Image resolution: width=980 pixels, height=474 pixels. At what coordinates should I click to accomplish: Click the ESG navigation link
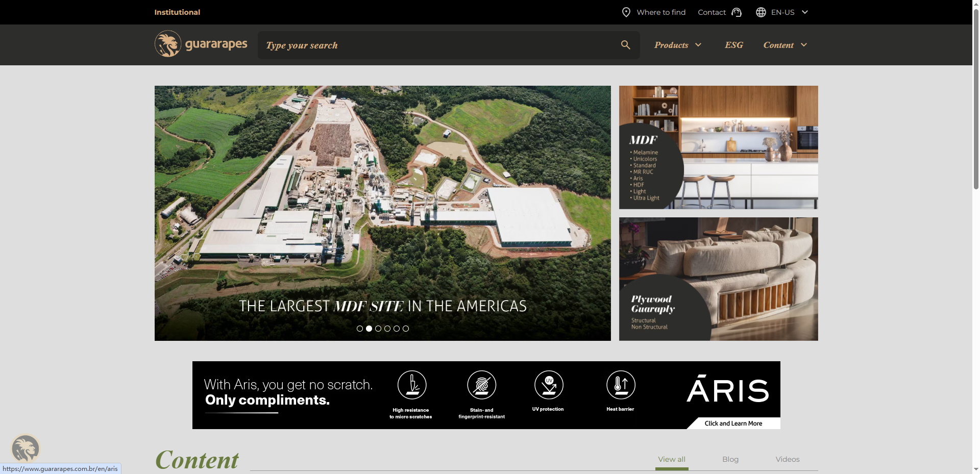[733, 45]
